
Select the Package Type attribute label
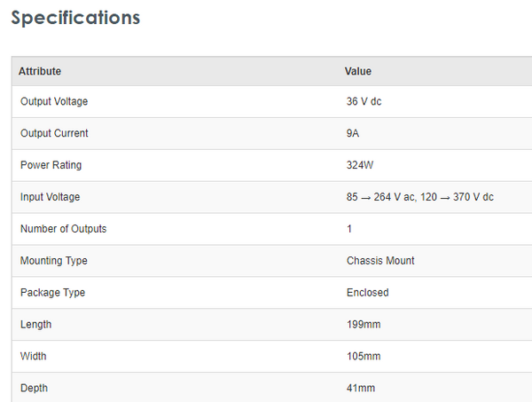pyautogui.click(x=52, y=293)
